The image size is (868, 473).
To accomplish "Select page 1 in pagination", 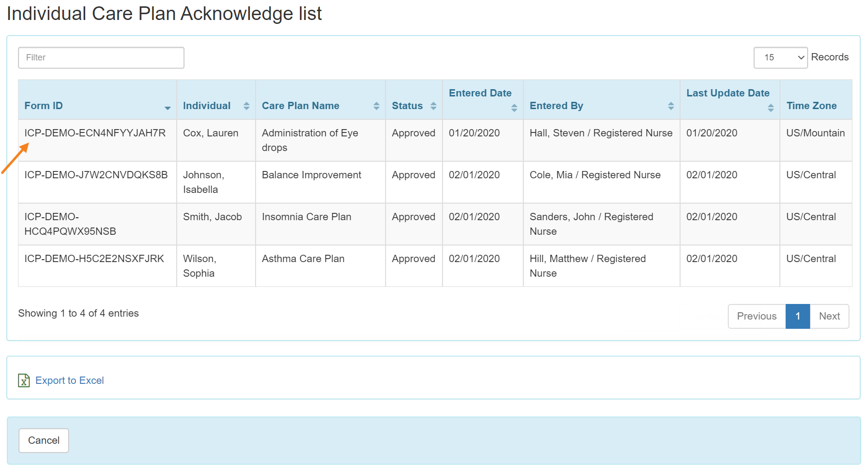I will click(x=797, y=316).
